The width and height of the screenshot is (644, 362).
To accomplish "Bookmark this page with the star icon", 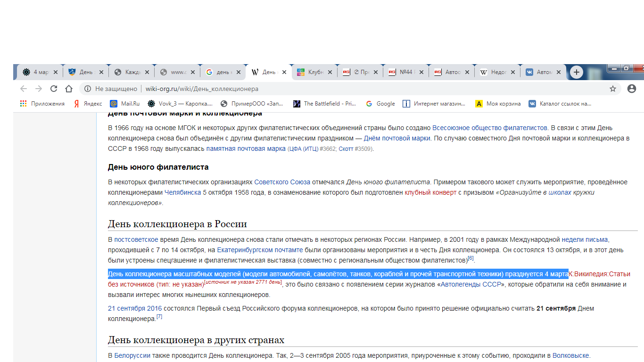I will [612, 89].
